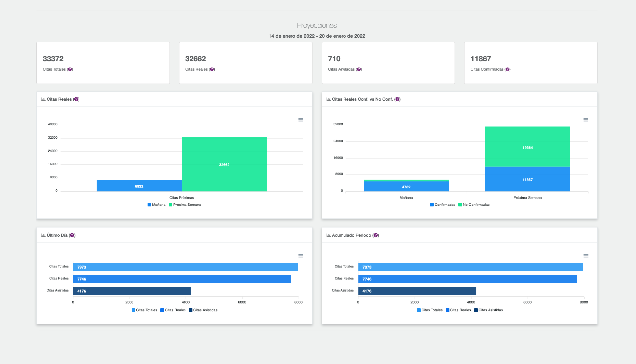Toggle No Confirmadas legend entry
The image size is (636, 364).
(x=474, y=205)
